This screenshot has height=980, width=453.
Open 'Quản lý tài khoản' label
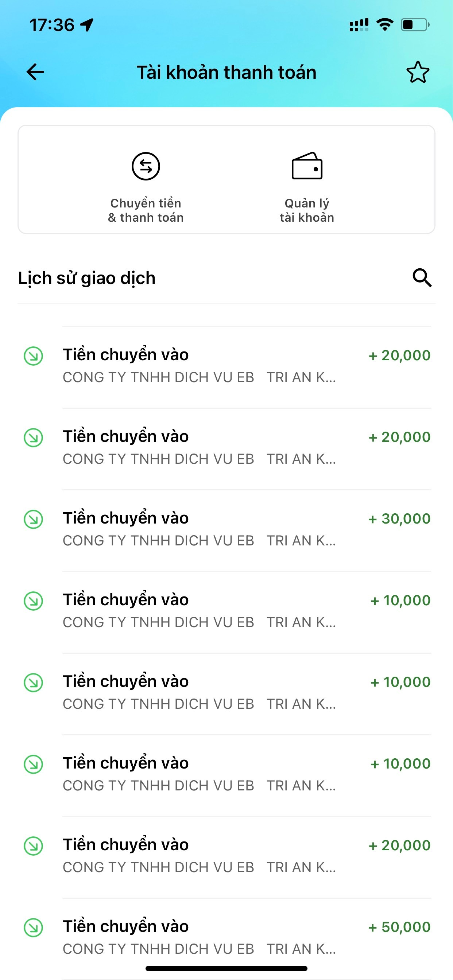pos(307,210)
